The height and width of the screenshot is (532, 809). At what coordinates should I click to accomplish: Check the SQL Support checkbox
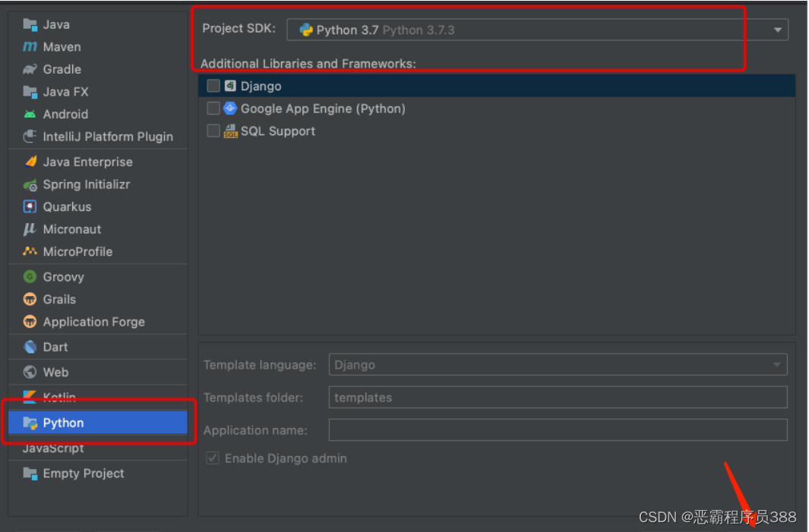point(213,131)
